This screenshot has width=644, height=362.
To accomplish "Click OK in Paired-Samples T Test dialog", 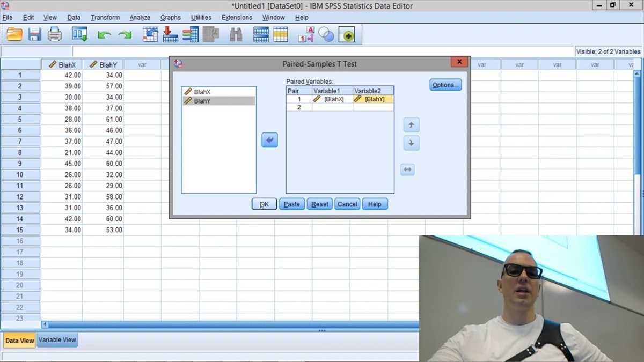I will click(x=264, y=204).
